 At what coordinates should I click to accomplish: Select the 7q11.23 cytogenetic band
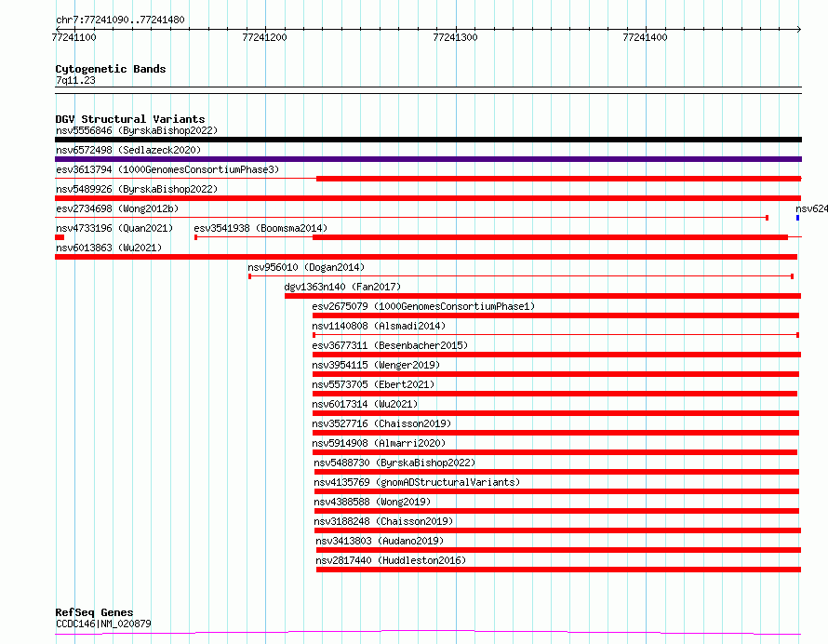[x=75, y=81]
